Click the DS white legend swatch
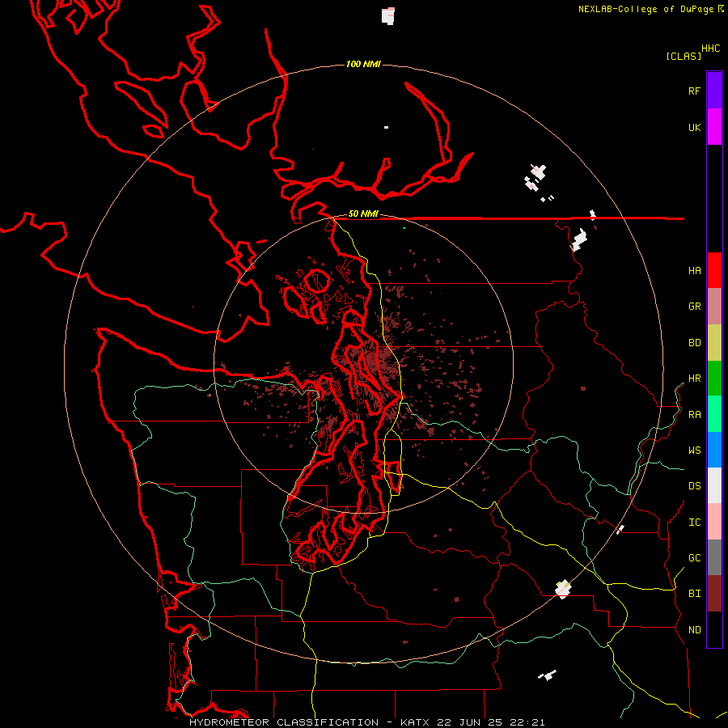Image resolution: width=728 pixels, height=728 pixels. click(x=714, y=485)
